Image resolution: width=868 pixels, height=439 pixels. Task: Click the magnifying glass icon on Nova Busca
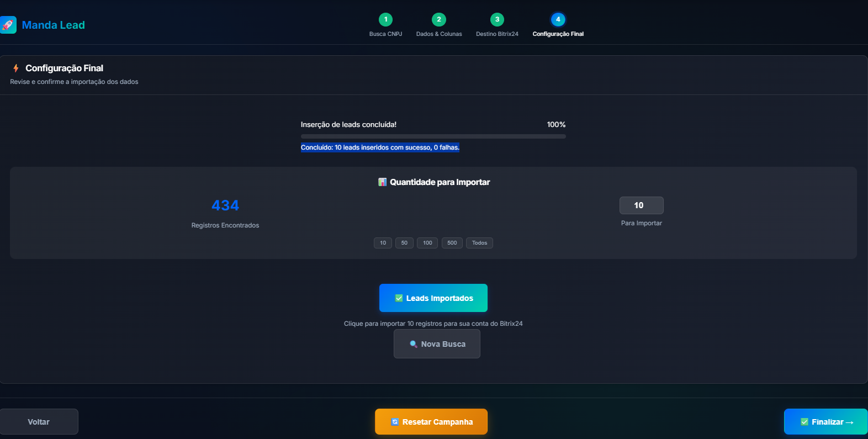[413, 344]
